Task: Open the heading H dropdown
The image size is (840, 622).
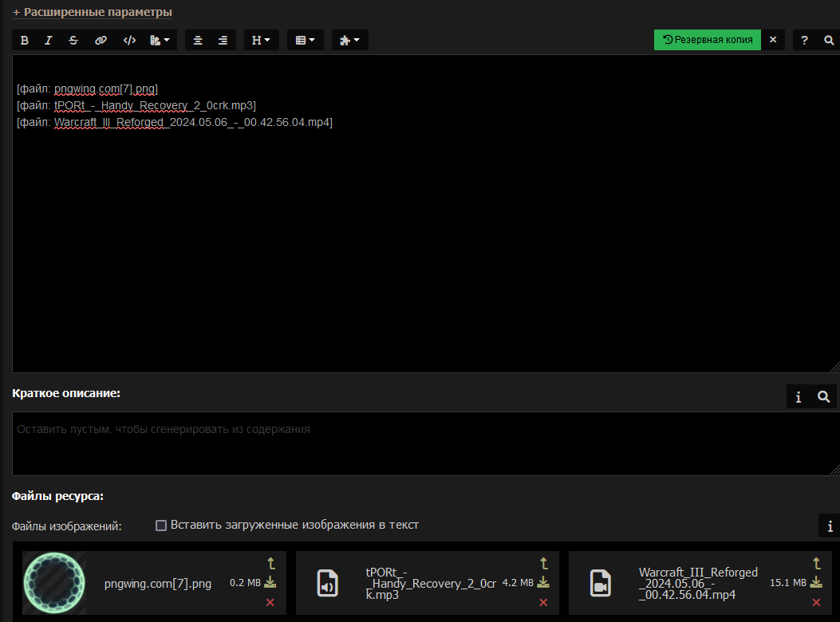Action: coord(262,40)
